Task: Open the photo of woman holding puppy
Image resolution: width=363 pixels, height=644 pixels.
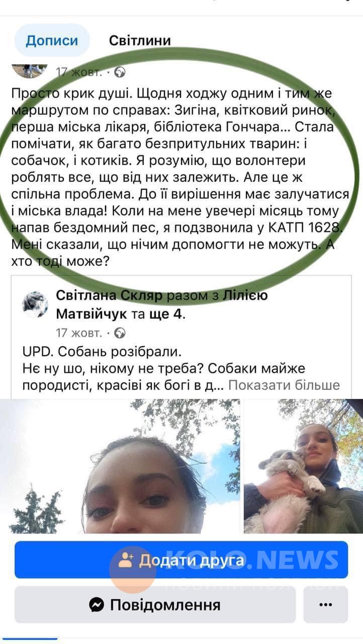Action: point(303,466)
